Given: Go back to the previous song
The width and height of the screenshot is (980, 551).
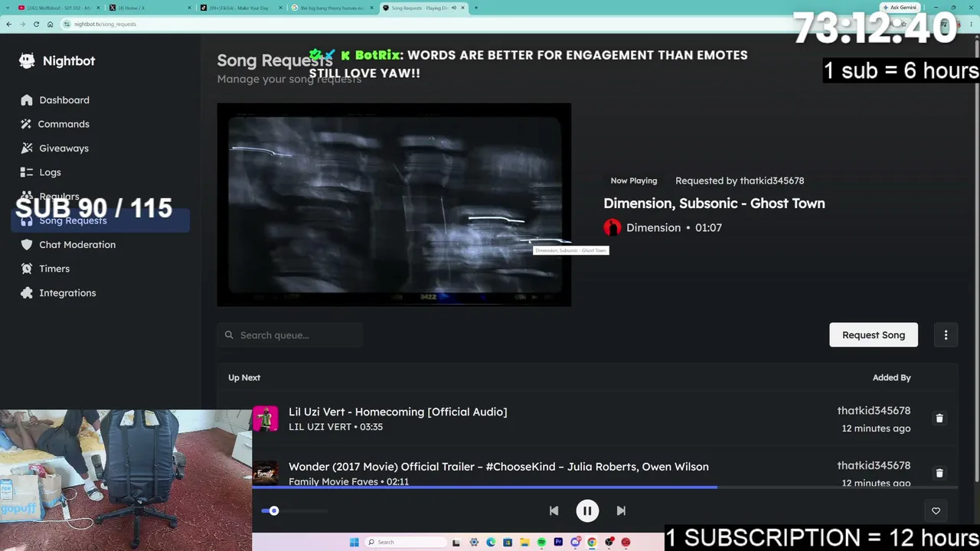Looking at the screenshot, I should tap(554, 511).
